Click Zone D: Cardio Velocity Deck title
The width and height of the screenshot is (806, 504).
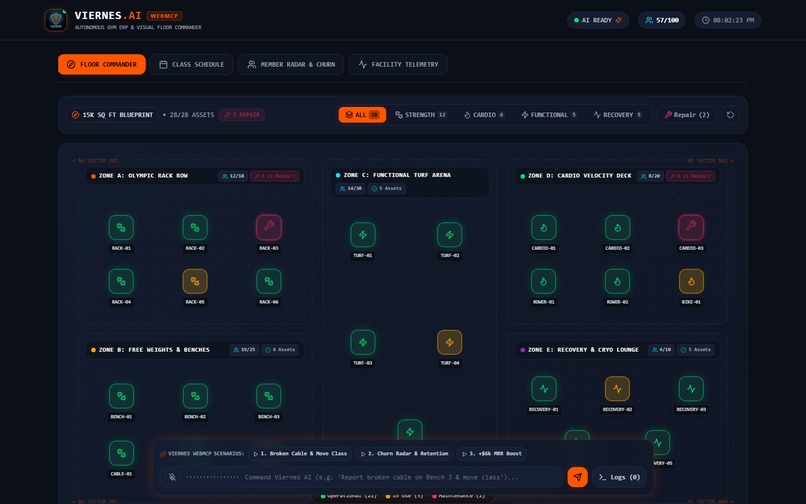579,176
